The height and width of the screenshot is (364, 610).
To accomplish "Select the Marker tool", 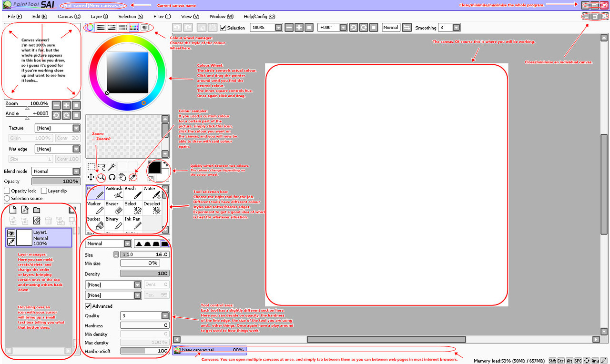I will pyautogui.click(x=95, y=208).
